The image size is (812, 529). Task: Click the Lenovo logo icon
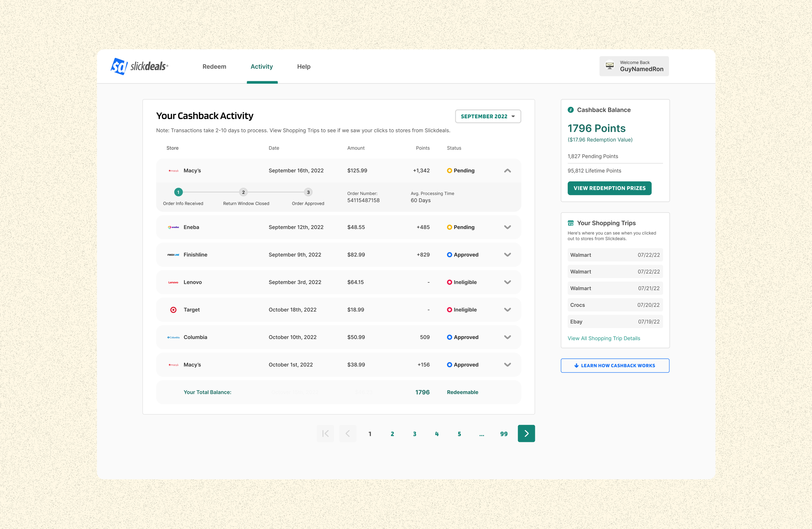173,282
